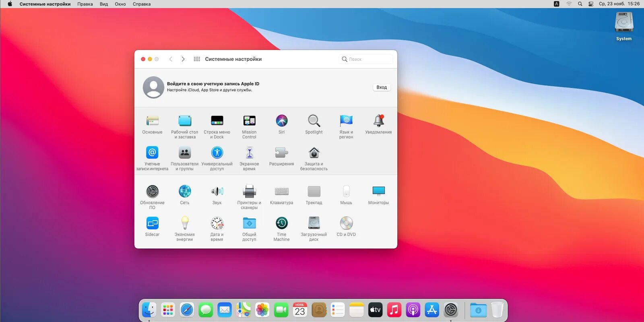Screen dimensions: 644x322
Task: Open Рабочий стол и заставка settings
Action: point(185,126)
